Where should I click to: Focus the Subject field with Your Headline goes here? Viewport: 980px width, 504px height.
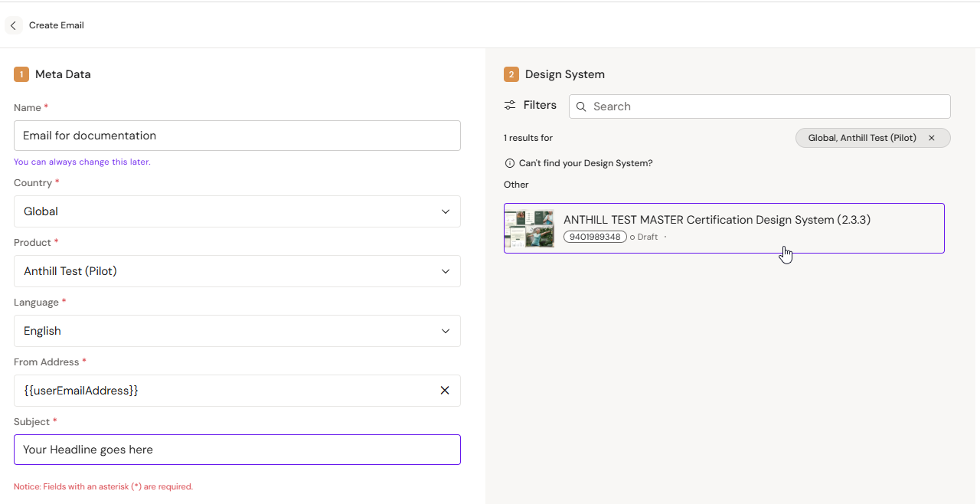point(237,450)
